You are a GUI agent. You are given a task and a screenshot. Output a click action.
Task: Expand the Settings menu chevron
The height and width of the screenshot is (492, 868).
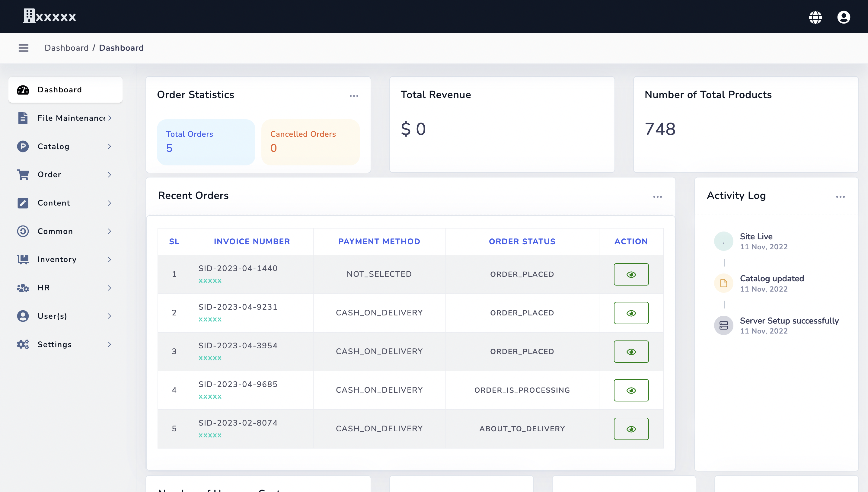point(110,344)
